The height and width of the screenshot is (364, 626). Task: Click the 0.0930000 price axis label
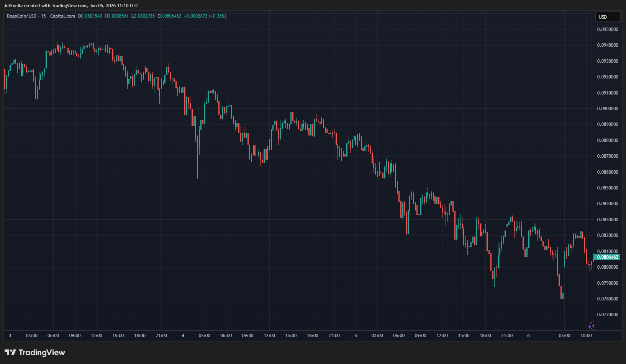(608, 61)
